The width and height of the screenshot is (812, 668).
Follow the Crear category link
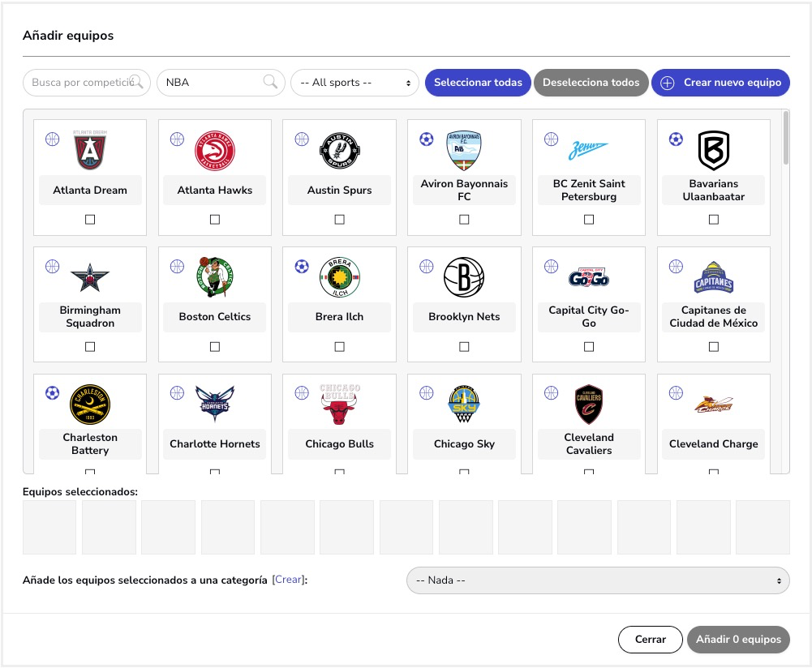coord(289,580)
